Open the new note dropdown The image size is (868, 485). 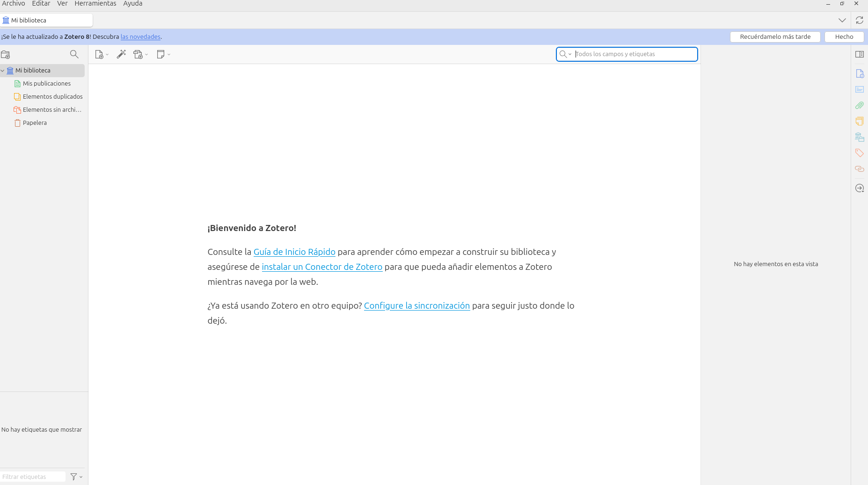[163, 54]
